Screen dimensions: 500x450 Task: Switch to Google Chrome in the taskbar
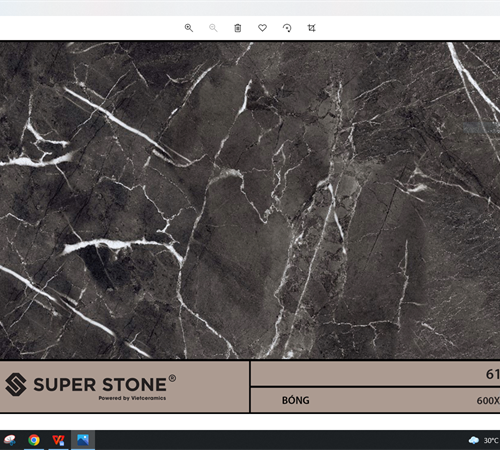click(x=34, y=440)
